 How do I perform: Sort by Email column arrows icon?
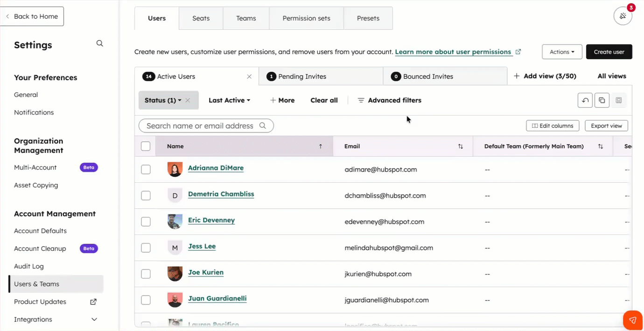coord(460,146)
